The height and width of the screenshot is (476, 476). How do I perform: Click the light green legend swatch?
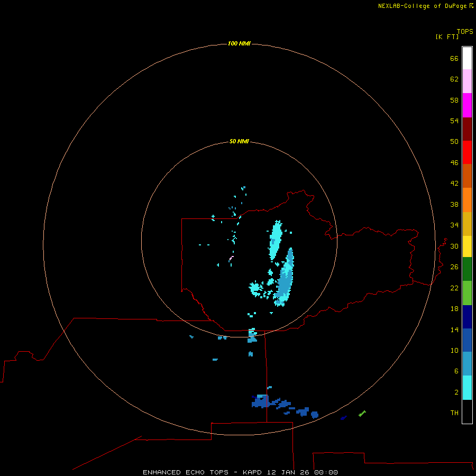pyautogui.click(x=467, y=293)
